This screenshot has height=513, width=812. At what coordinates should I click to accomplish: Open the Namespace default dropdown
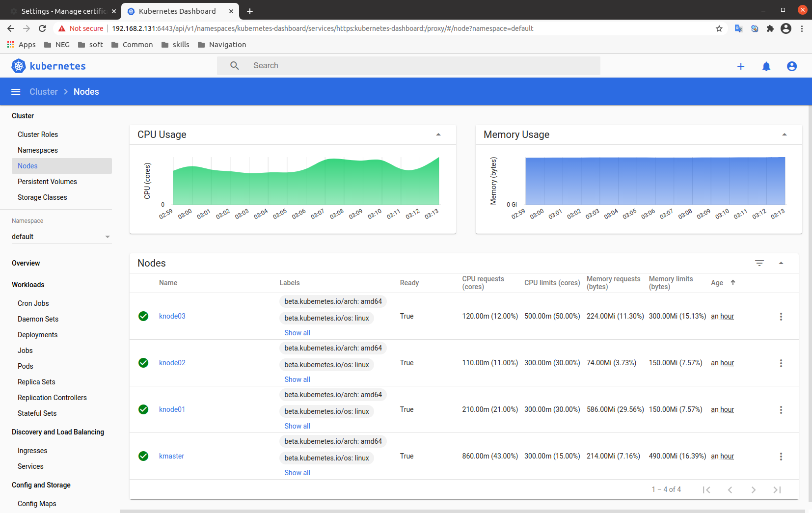click(61, 237)
